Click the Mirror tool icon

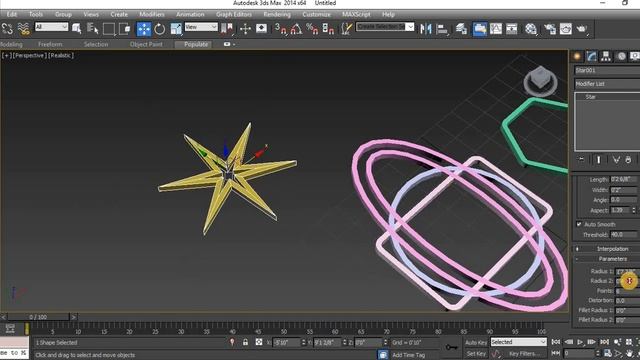426,29
